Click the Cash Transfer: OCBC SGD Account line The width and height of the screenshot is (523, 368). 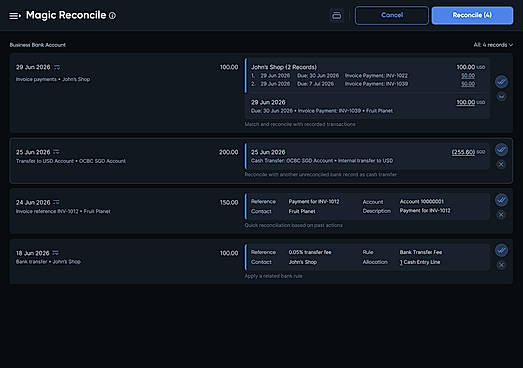(322, 161)
